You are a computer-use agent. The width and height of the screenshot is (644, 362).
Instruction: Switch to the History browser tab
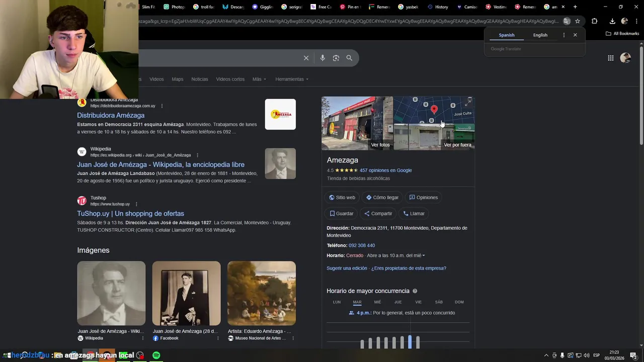(x=438, y=7)
